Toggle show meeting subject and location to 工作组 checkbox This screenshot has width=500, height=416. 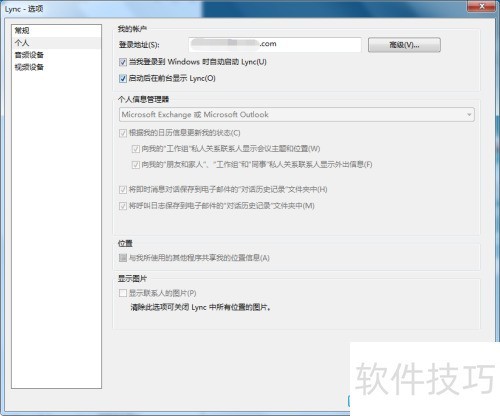(135, 149)
